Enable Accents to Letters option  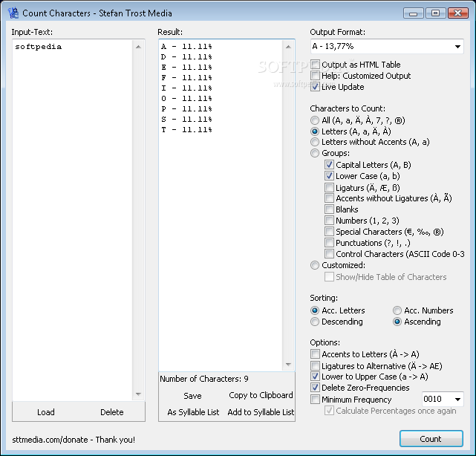(315, 354)
